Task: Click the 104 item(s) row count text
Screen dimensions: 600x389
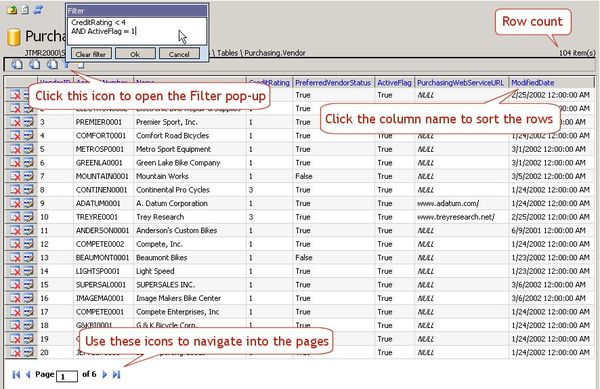Action: tap(577, 53)
